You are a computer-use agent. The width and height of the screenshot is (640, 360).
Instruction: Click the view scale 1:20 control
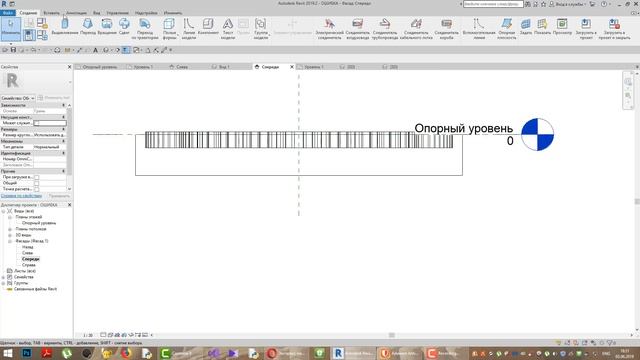coord(88,335)
